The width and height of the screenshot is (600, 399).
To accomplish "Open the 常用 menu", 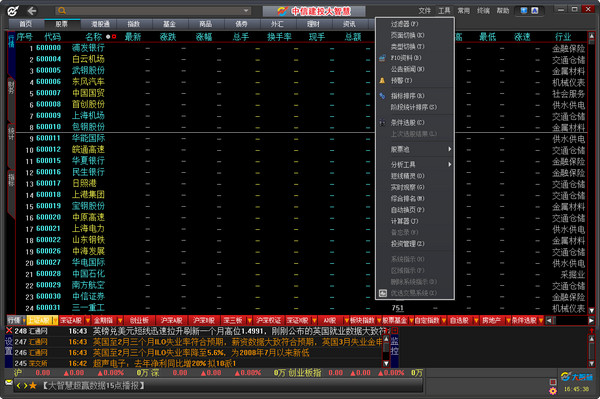I will [x=463, y=11].
